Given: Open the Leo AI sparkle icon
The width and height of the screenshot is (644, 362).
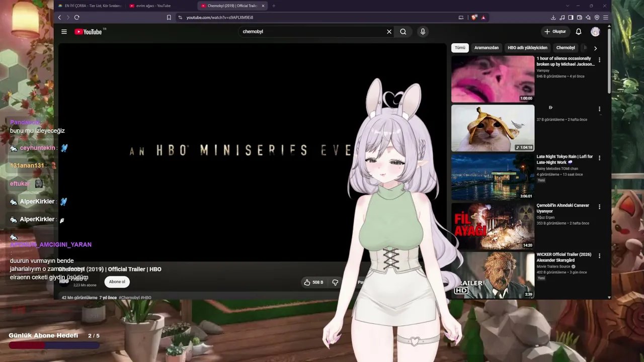Looking at the screenshot, I should tap(588, 18).
